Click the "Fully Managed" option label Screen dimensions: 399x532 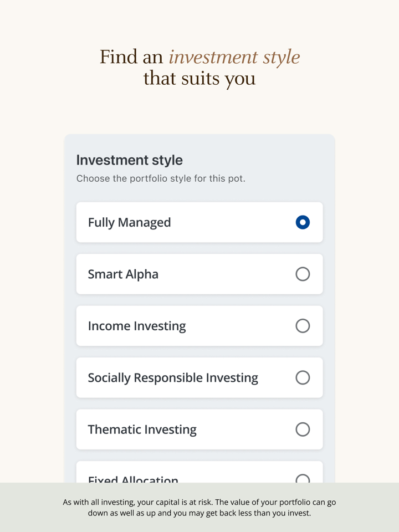[x=129, y=222]
